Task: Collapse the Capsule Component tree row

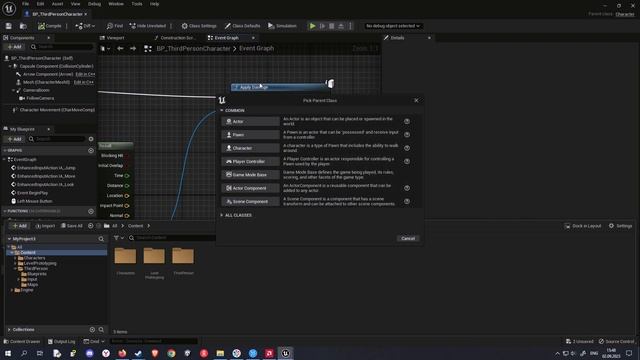Action: [x=10, y=66]
